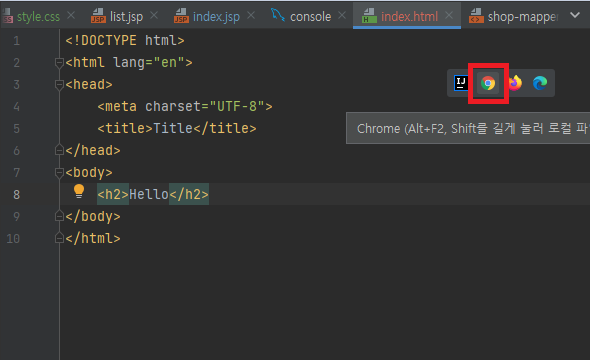Click line number 8 in gutter

17,194
